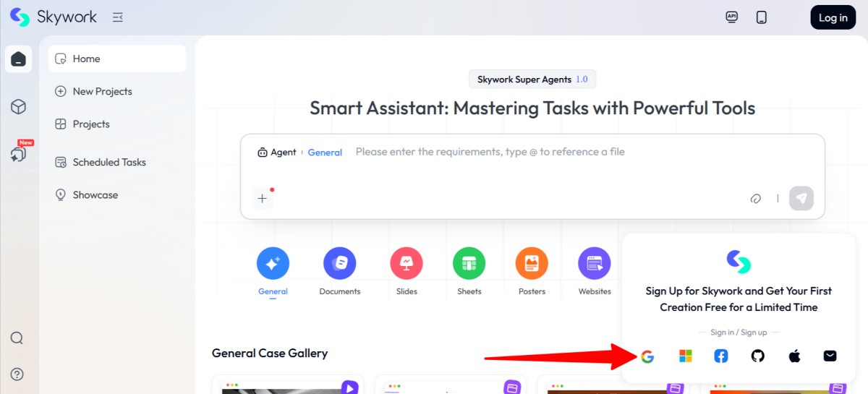Click the plus attachment button
This screenshot has height=394, width=868.
point(263,198)
